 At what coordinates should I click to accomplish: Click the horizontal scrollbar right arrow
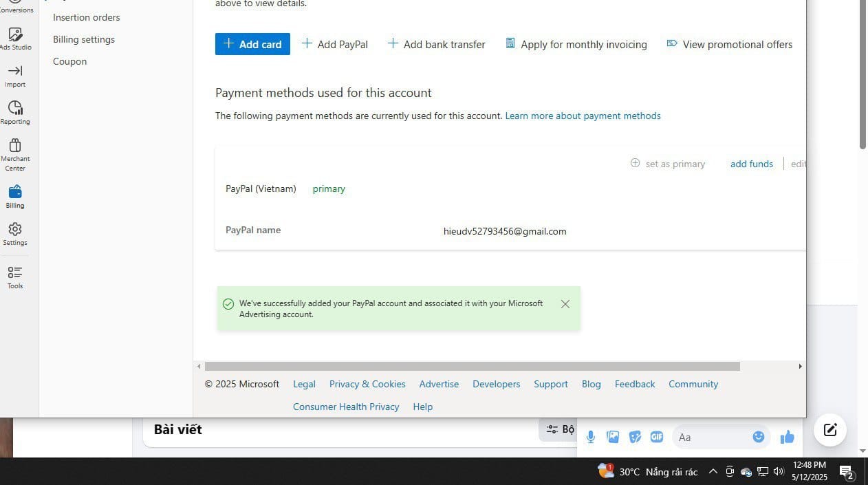tap(800, 367)
